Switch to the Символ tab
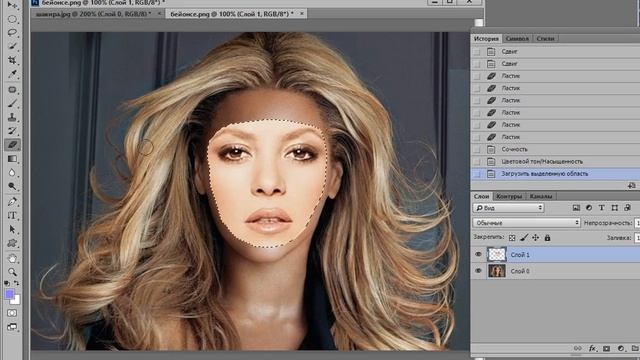Image resolution: width=640 pixels, height=360 pixels. (x=517, y=39)
